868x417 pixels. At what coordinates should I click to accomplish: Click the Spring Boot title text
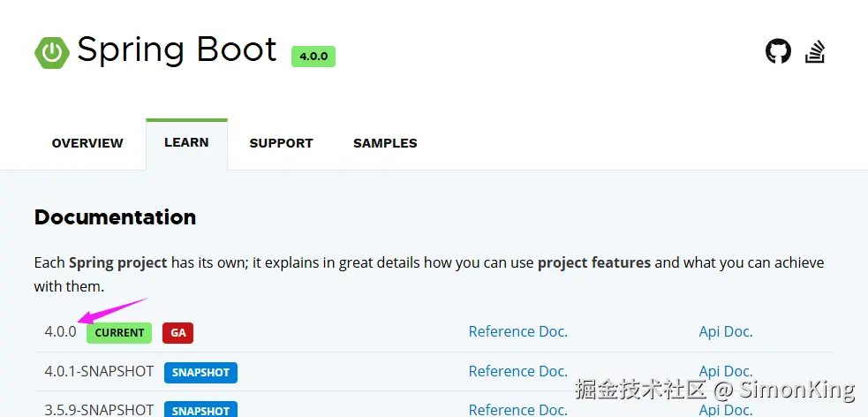click(x=177, y=50)
